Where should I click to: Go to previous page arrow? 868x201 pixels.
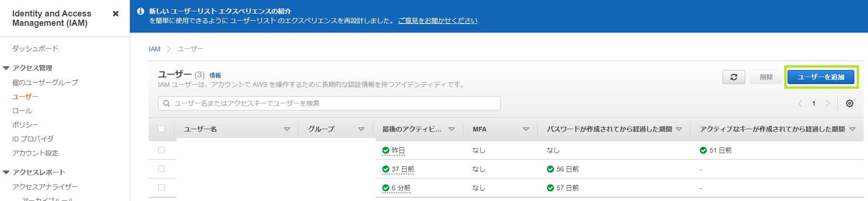click(x=800, y=103)
